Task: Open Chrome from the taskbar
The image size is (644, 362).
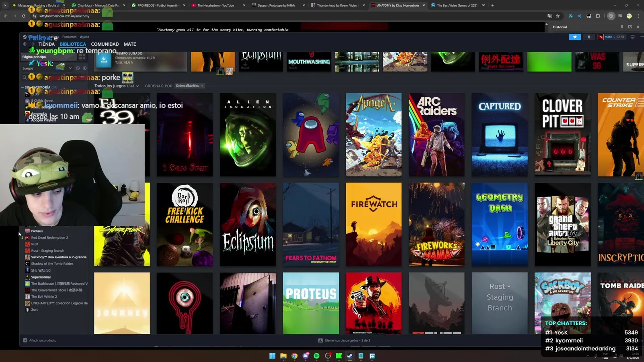Action: 294,356
